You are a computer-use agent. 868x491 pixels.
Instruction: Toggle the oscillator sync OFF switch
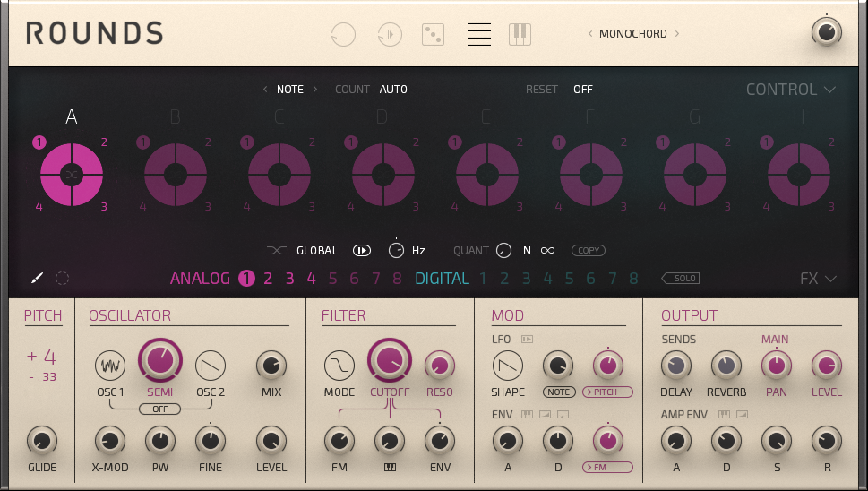click(159, 409)
